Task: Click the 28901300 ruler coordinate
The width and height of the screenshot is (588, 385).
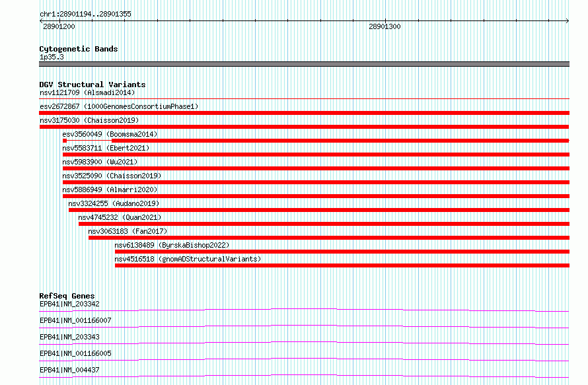Action: point(385,26)
